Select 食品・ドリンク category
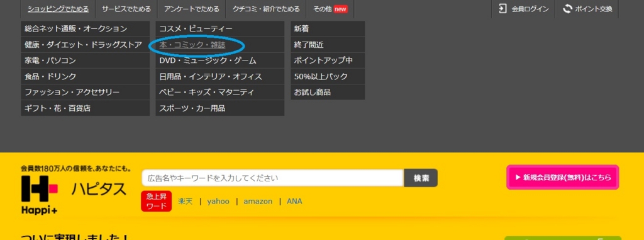This screenshot has width=644, height=240. pos(86,77)
